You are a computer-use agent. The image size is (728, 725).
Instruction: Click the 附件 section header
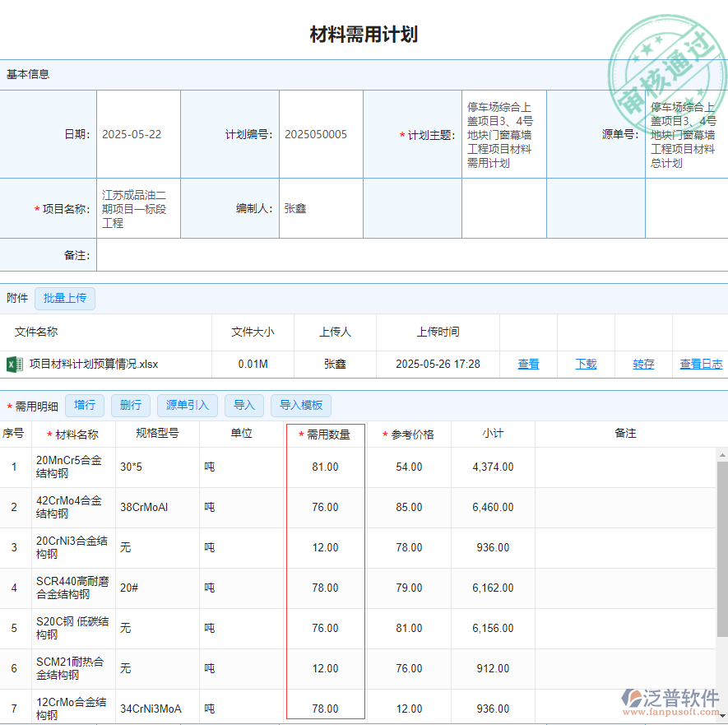17,298
